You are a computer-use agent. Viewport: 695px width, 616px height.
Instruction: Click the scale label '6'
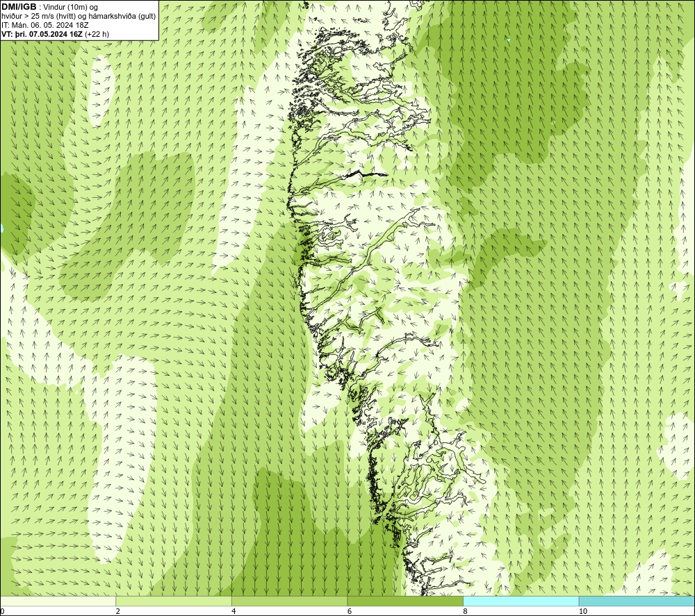(350, 611)
